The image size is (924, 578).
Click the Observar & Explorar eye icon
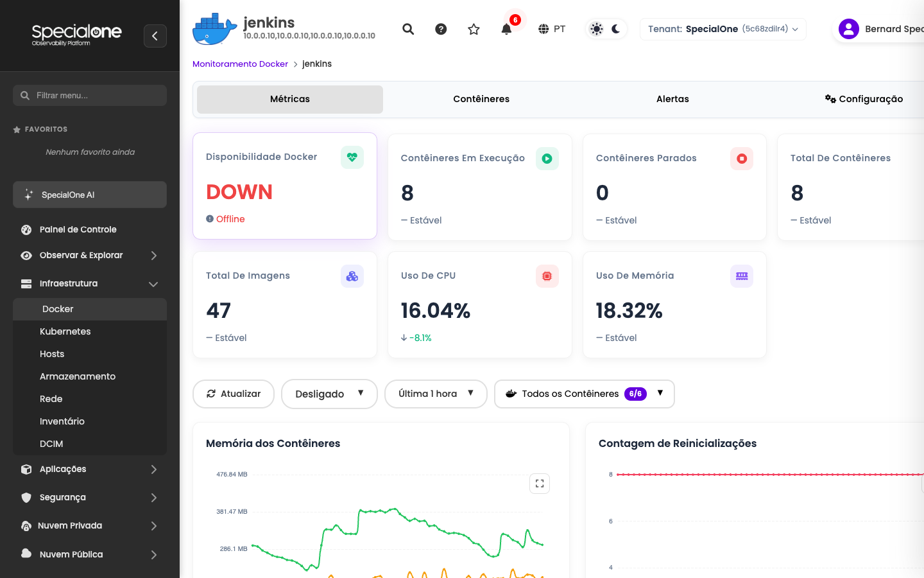(26, 256)
